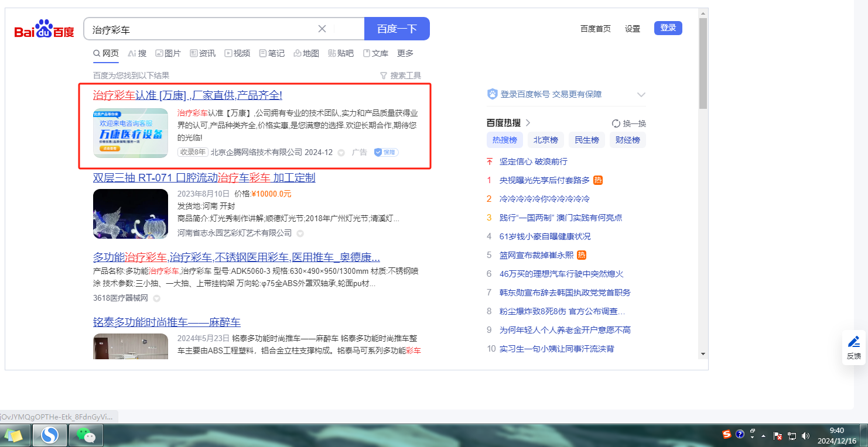Open the 搜索工具 filter tools
The height and width of the screenshot is (447, 868).
[x=401, y=75]
